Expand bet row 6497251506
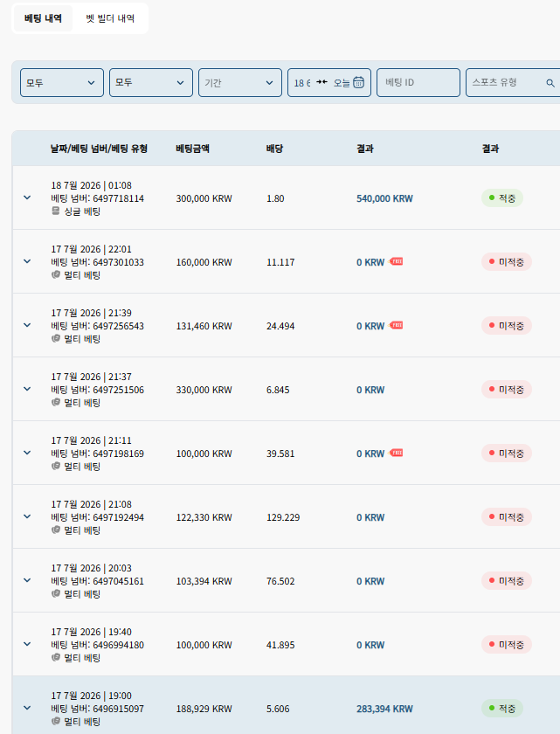 click(x=27, y=389)
